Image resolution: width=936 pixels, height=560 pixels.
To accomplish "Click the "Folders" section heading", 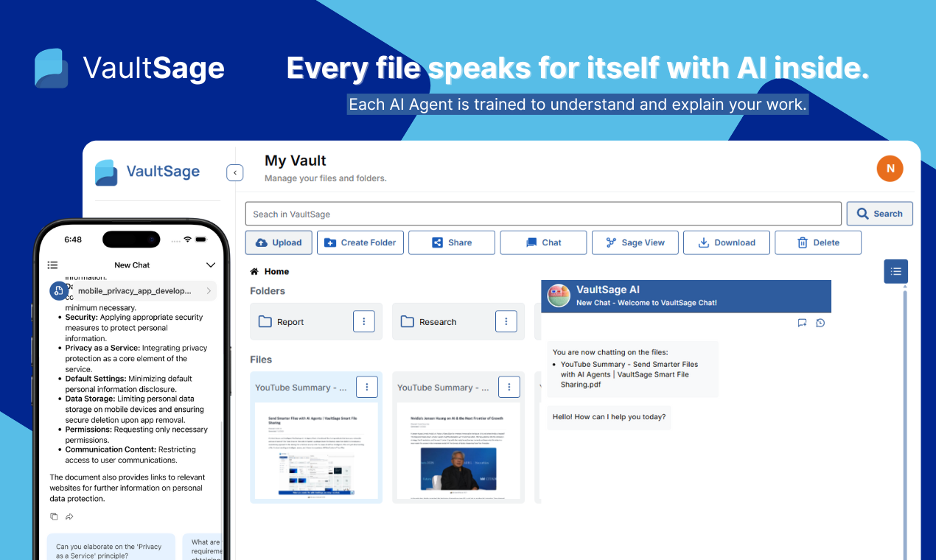I will tap(268, 291).
